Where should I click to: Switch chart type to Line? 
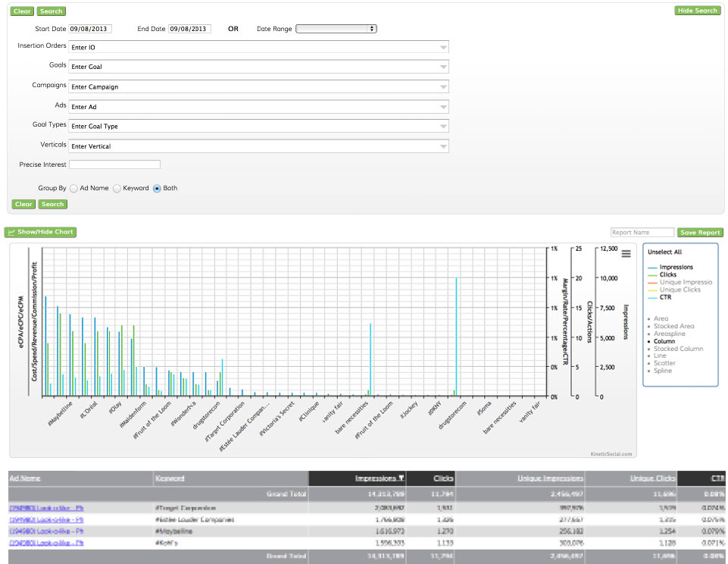(660, 356)
